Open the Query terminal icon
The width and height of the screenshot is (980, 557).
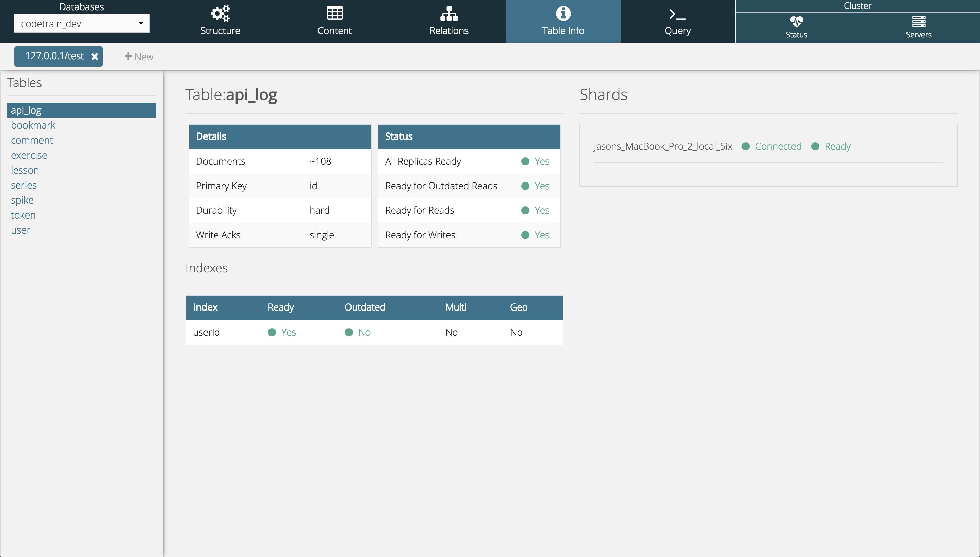677,15
